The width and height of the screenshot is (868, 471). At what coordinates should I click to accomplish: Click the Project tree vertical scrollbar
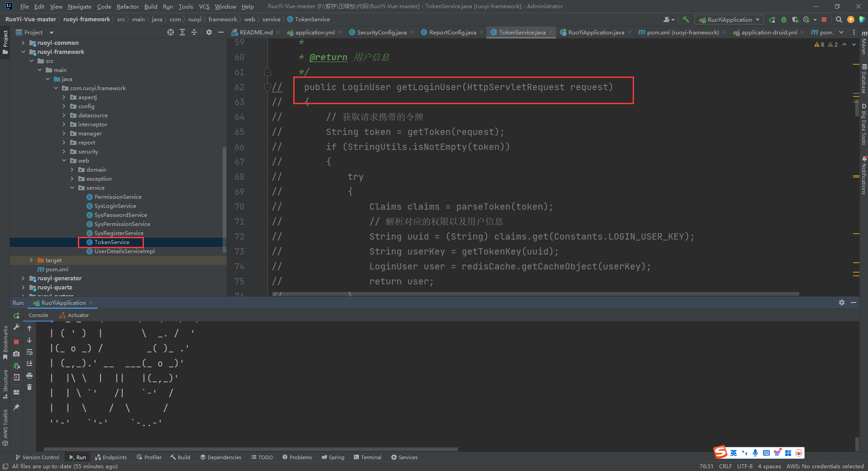(224, 199)
